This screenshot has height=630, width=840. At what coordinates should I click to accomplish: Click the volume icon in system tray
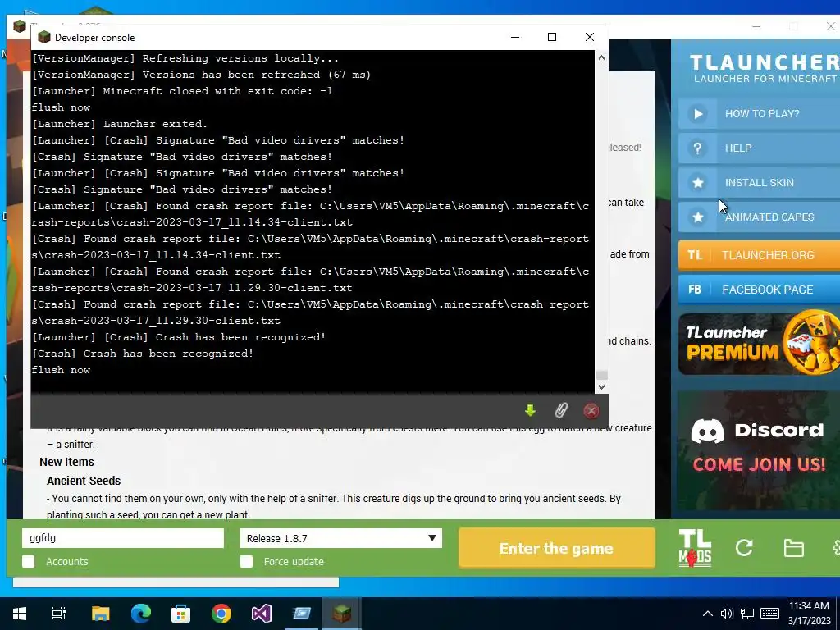tap(727, 614)
